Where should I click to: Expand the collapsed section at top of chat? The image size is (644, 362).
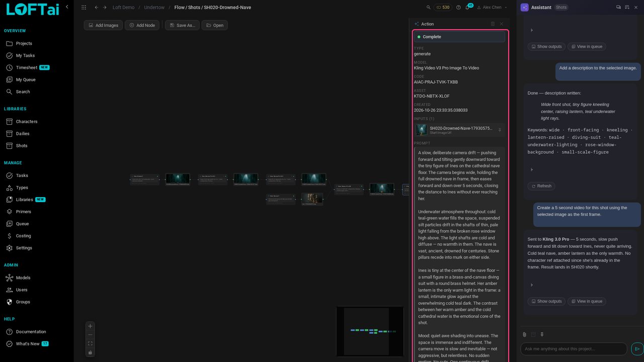tap(532, 30)
